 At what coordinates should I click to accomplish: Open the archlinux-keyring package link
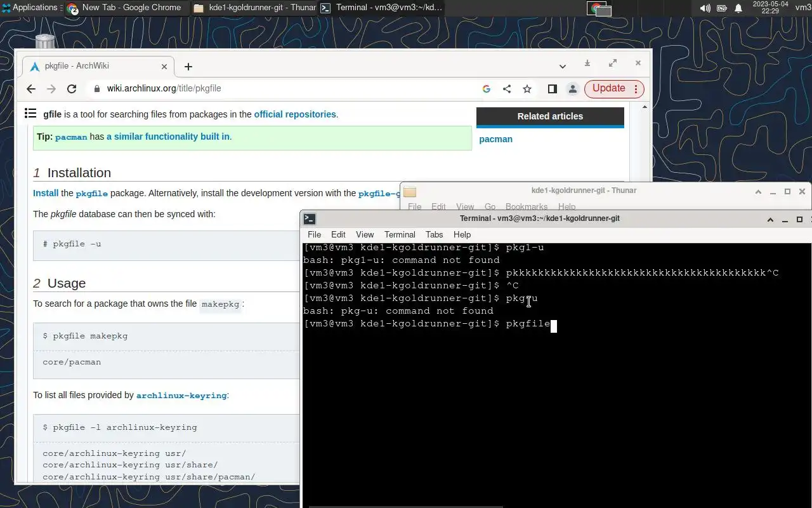pyautogui.click(x=181, y=395)
